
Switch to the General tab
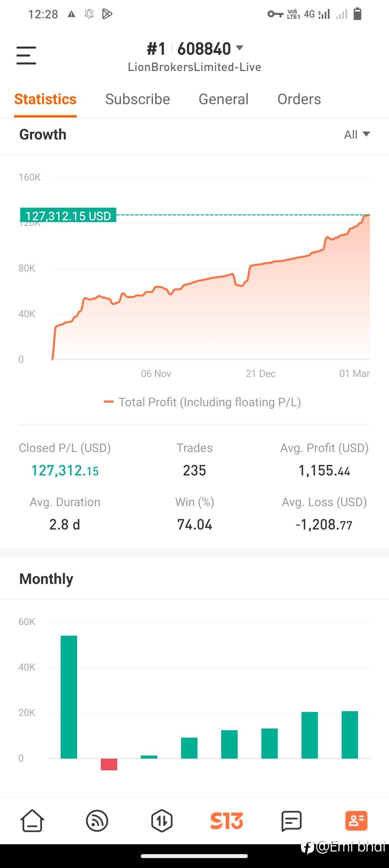click(x=224, y=99)
